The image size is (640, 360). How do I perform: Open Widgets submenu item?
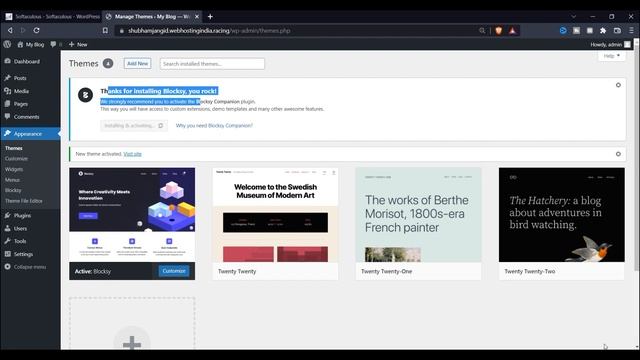[14, 169]
